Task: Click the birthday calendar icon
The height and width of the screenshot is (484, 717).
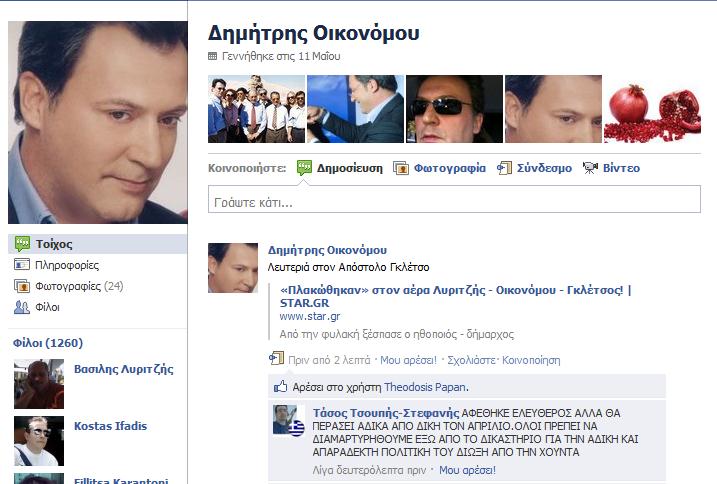Action: coord(212,56)
